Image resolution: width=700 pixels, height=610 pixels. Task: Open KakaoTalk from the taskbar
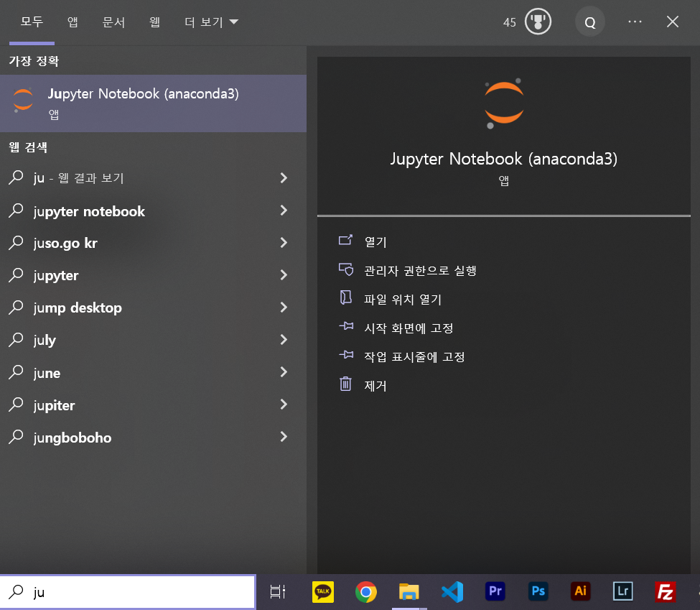pyautogui.click(x=323, y=591)
